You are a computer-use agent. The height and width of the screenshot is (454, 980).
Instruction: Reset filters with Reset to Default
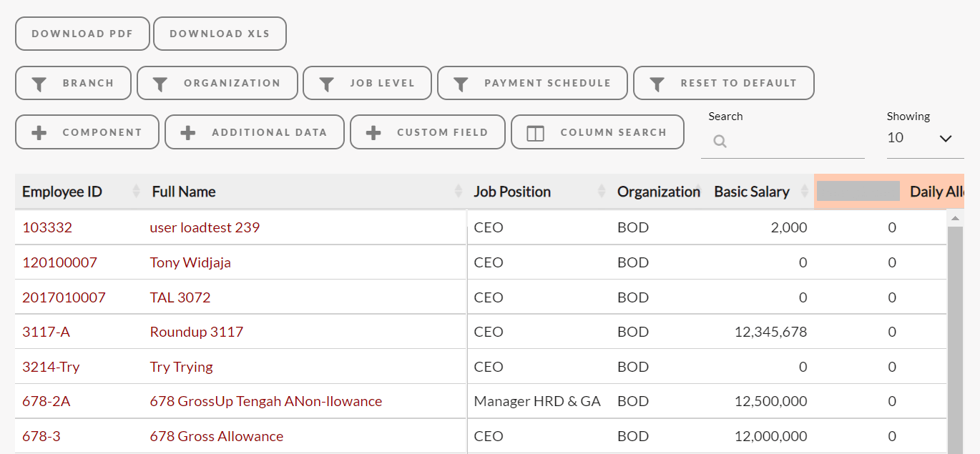pyautogui.click(x=723, y=83)
